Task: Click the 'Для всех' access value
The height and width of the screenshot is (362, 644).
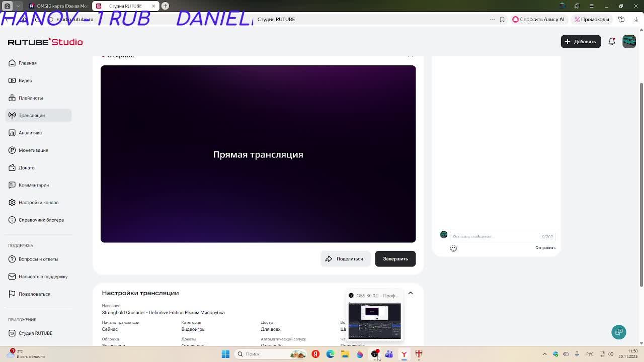Action: 270,329
